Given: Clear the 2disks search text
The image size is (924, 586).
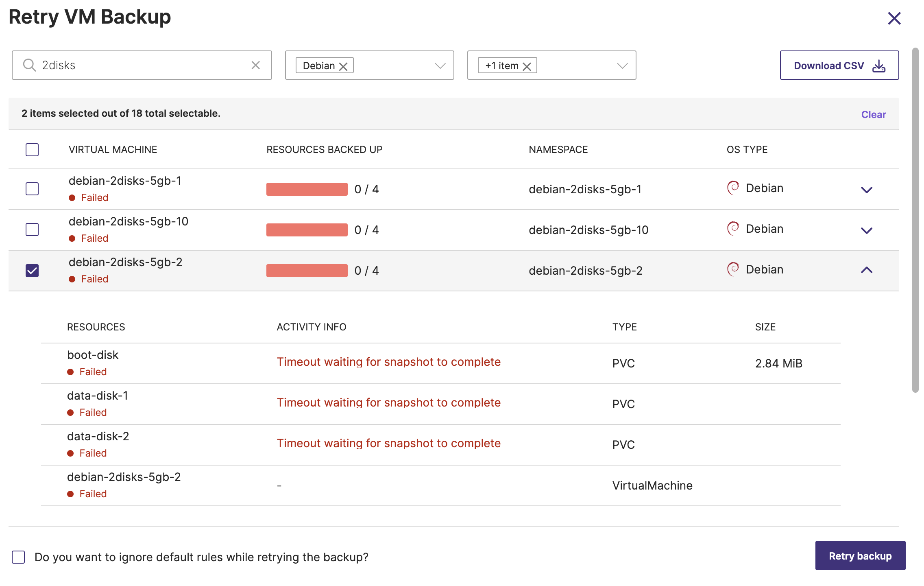Looking at the screenshot, I should point(255,65).
